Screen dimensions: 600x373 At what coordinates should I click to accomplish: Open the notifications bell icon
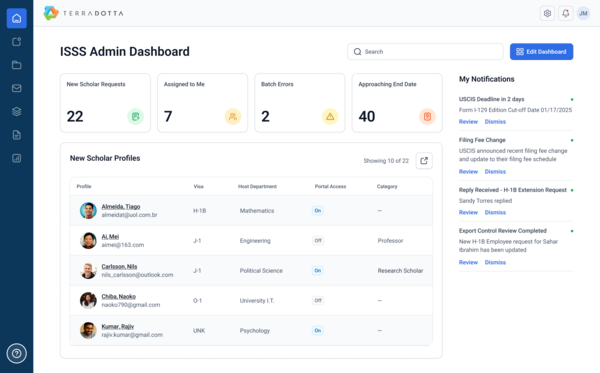tap(566, 13)
